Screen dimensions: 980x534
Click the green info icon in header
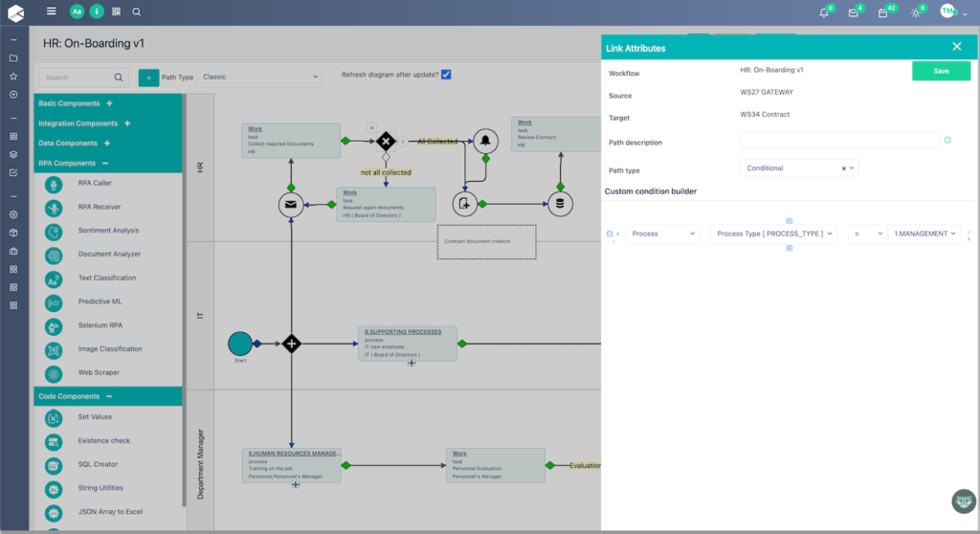(97, 11)
